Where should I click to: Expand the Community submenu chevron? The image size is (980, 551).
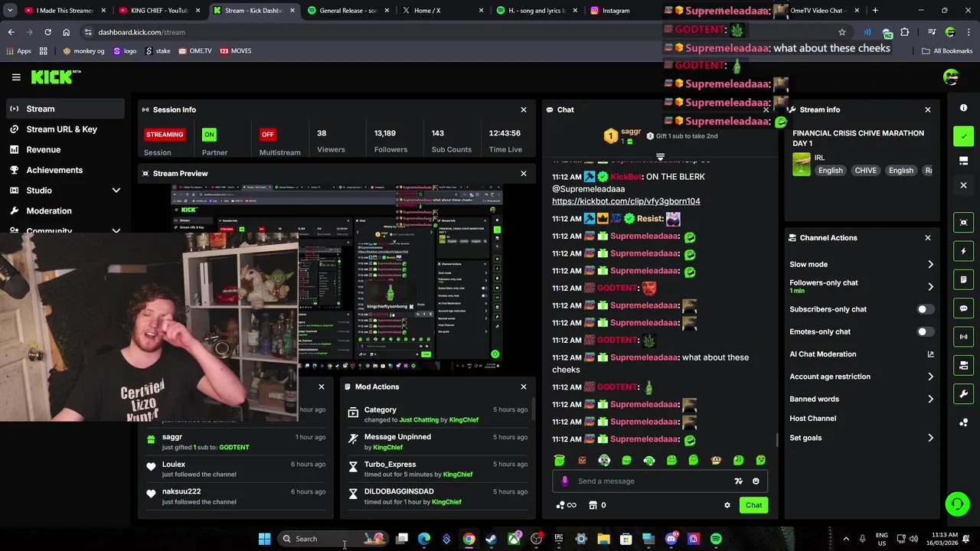(116, 230)
